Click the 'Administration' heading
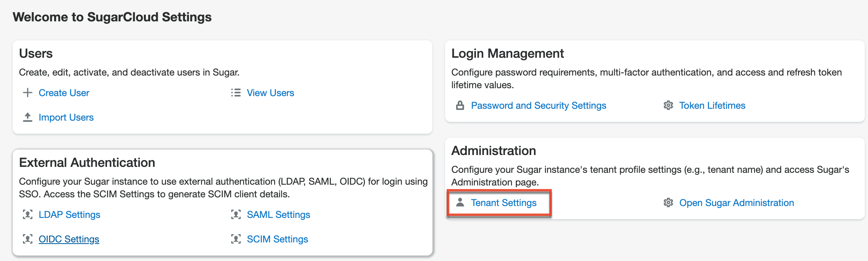This screenshot has height=261, width=868. coord(494,151)
